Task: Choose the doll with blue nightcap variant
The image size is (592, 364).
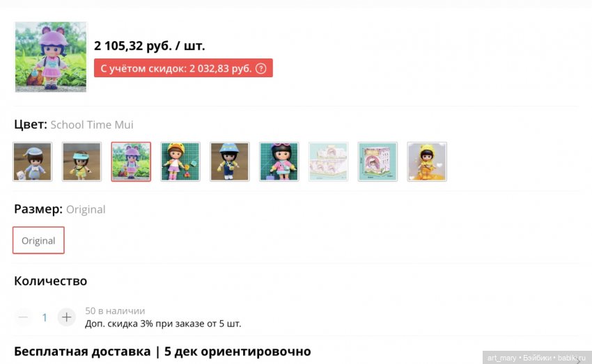Action: [x=33, y=162]
